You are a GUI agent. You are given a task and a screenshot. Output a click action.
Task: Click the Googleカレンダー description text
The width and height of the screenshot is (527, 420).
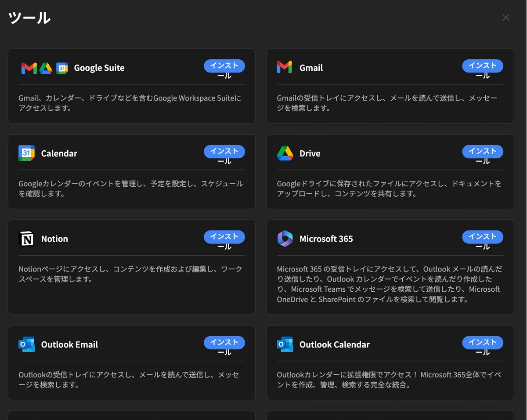coord(130,188)
